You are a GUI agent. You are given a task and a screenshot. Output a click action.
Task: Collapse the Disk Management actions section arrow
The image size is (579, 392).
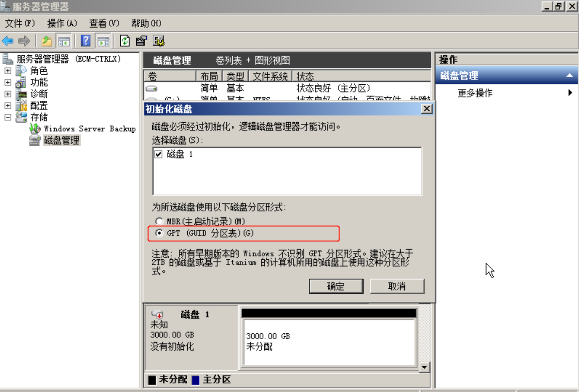click(570, 75)
